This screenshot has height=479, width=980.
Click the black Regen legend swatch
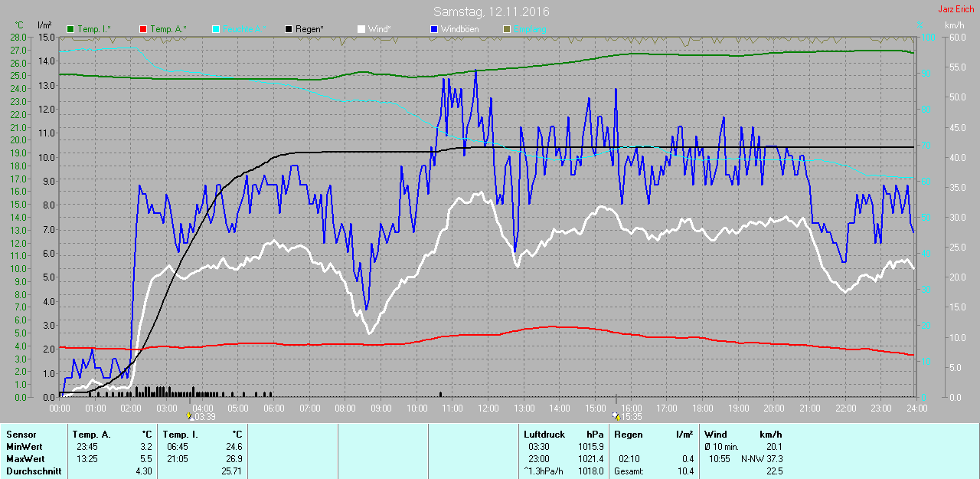[x=288, y=29]
